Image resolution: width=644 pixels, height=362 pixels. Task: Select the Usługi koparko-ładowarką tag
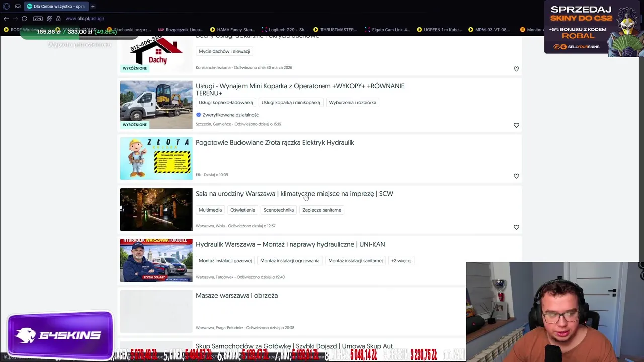click(226, 103)
